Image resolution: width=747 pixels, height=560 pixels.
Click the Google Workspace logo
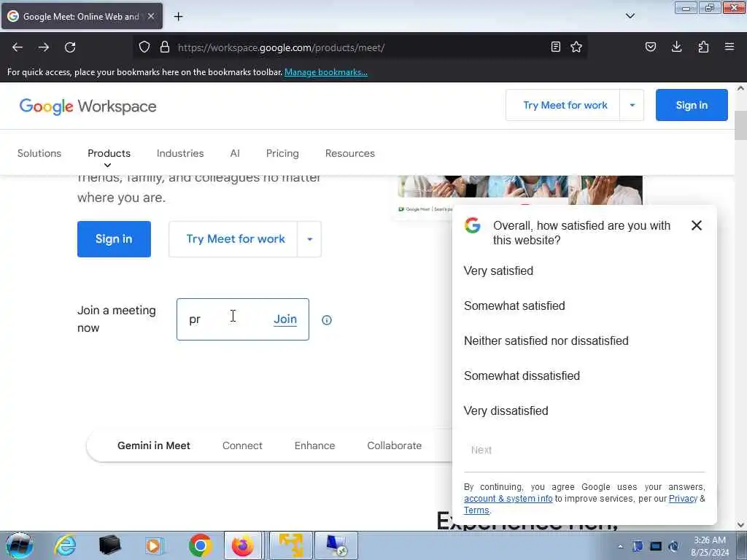pyautogui.click(x=88, y=106)
